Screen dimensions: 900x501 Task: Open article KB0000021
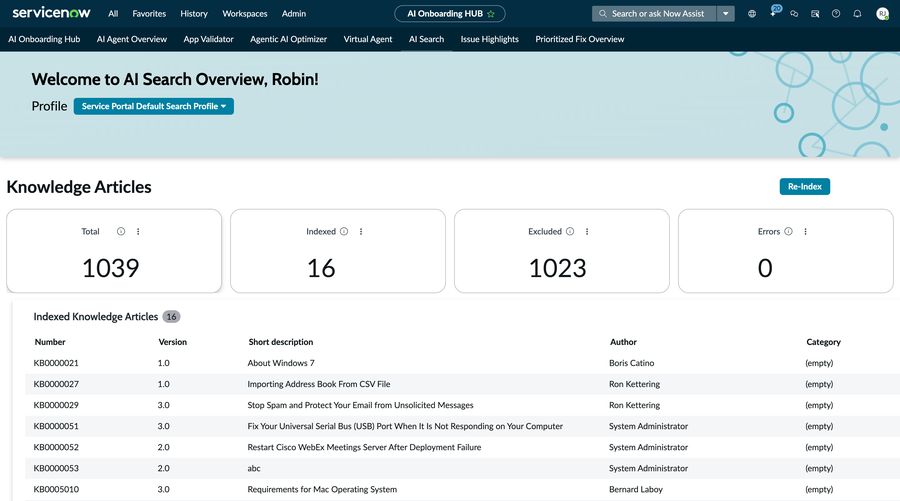[x=56, y=363]
